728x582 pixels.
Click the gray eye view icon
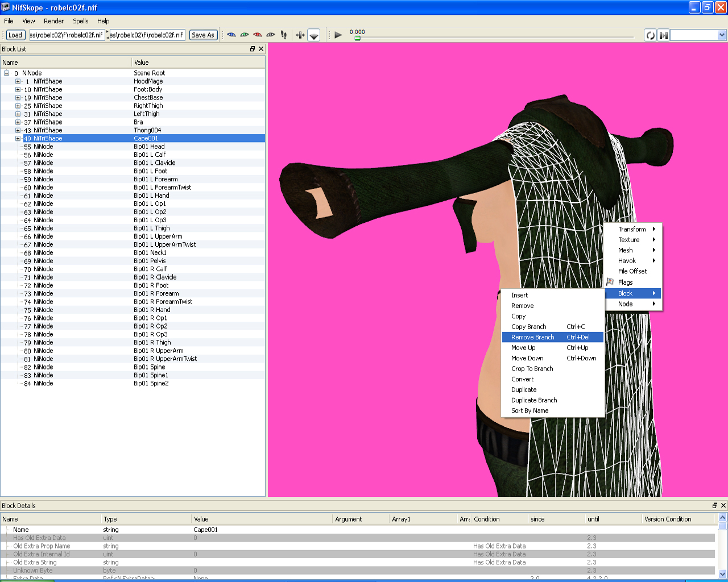coord(271,35)
